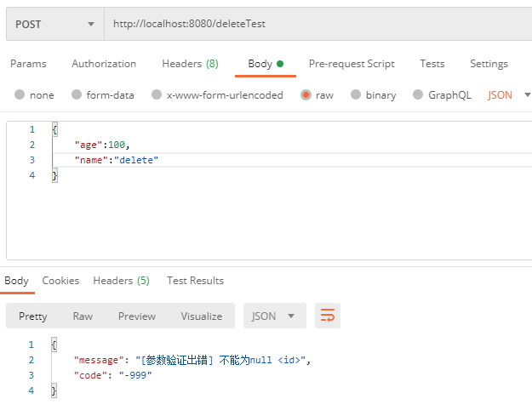Select the GraphQL body radio option

tap(419, 95)
